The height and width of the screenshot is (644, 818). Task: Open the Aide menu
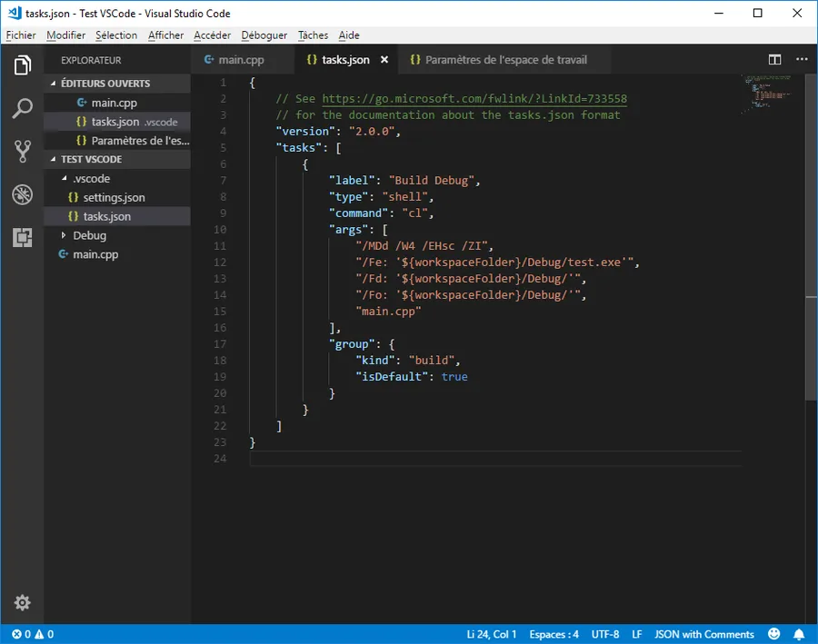coord(349,35)
